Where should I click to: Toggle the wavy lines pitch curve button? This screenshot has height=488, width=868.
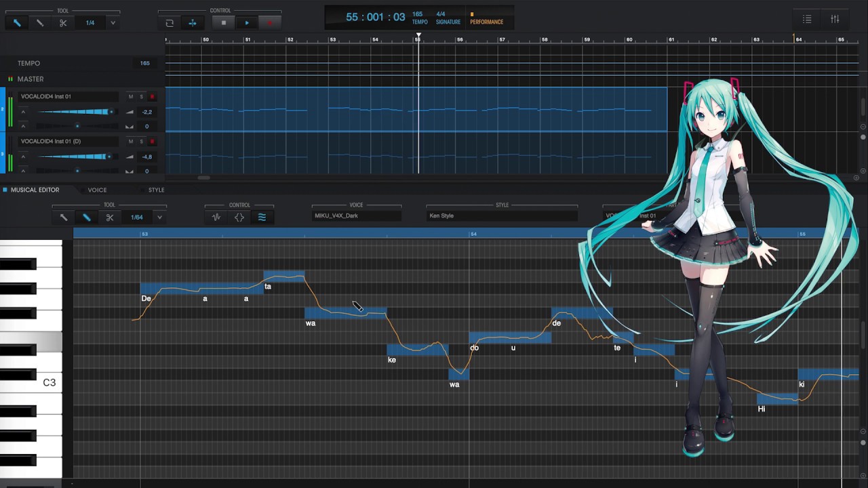(262, 218)
